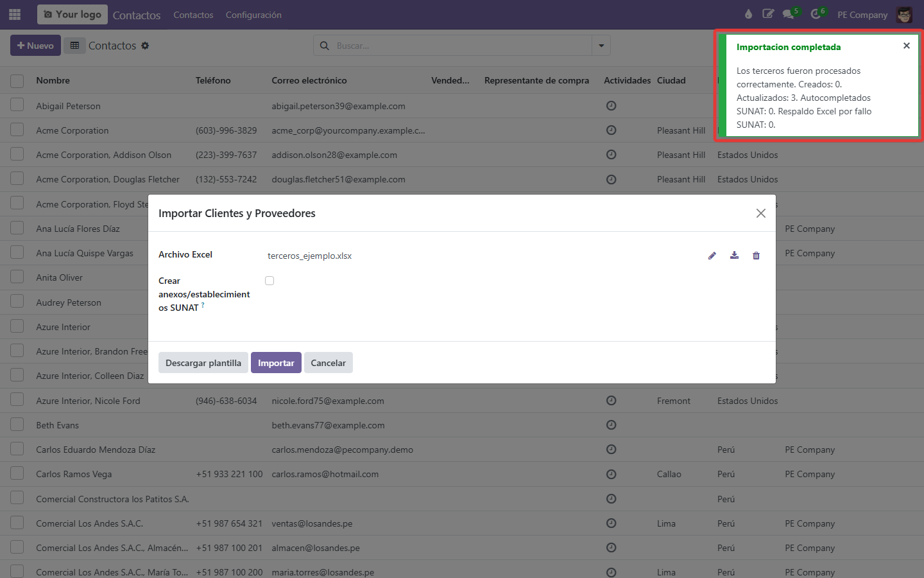Open activity clock for Acme Corporation row

point(612,130)
